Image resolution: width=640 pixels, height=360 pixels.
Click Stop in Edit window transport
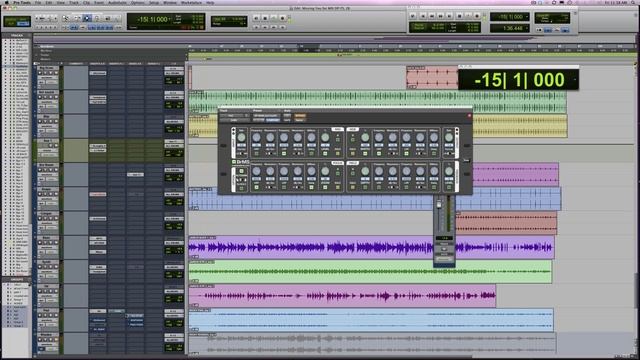pos(265,18)
